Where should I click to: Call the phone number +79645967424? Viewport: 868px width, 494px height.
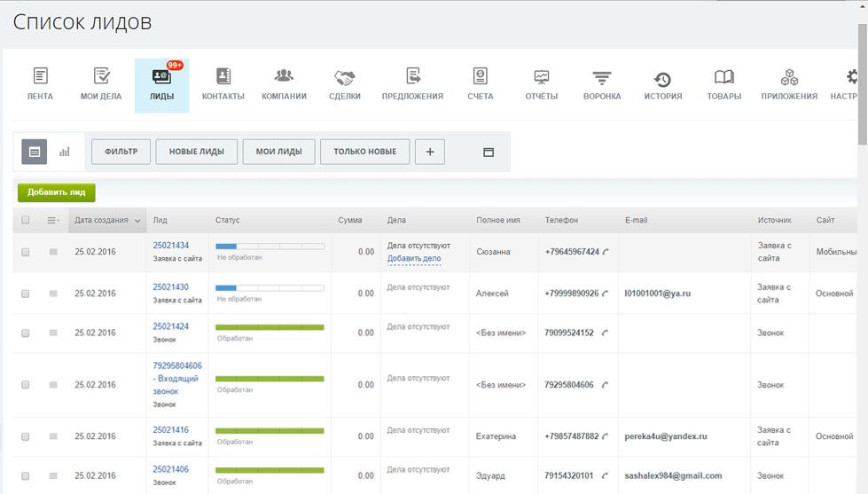click(606, 252)
